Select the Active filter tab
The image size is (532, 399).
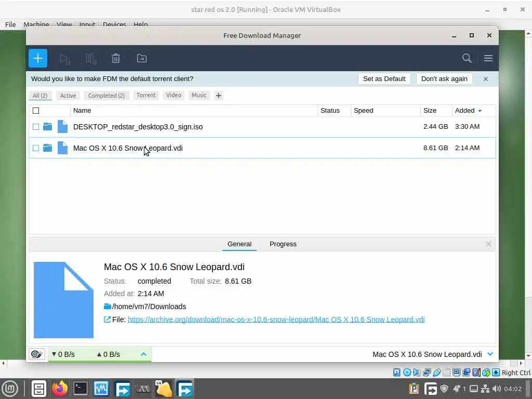click(x=68, y=96)
